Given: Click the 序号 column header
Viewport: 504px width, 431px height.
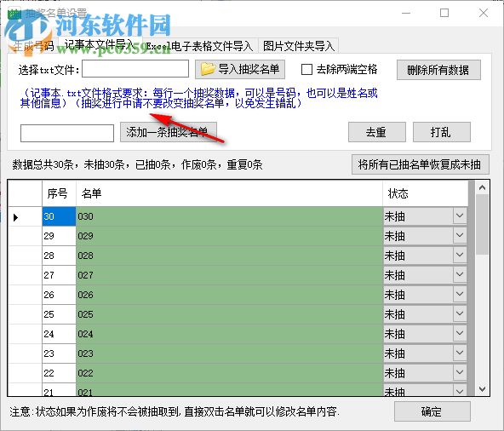Looking at the screenshot, I should [59, 193].
